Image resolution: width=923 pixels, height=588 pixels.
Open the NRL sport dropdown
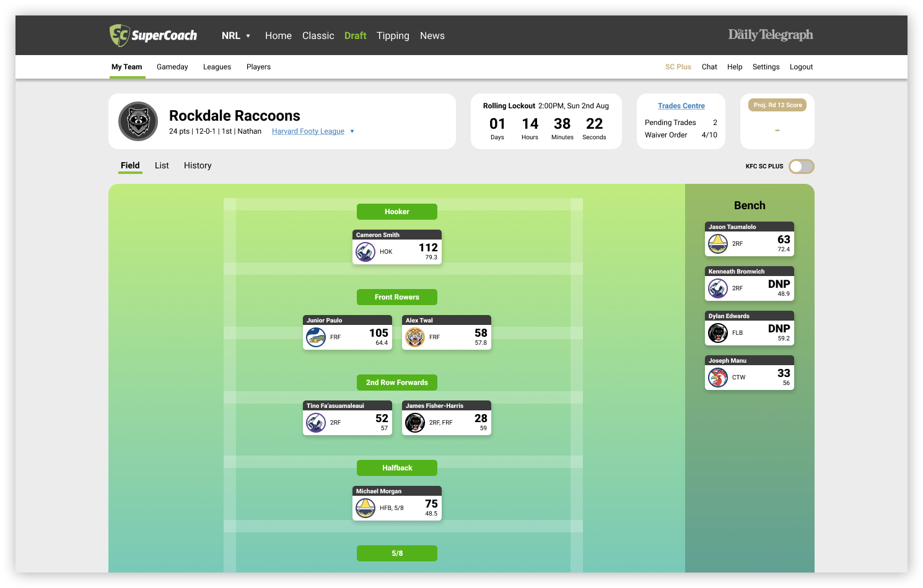(x=236, y=36)
